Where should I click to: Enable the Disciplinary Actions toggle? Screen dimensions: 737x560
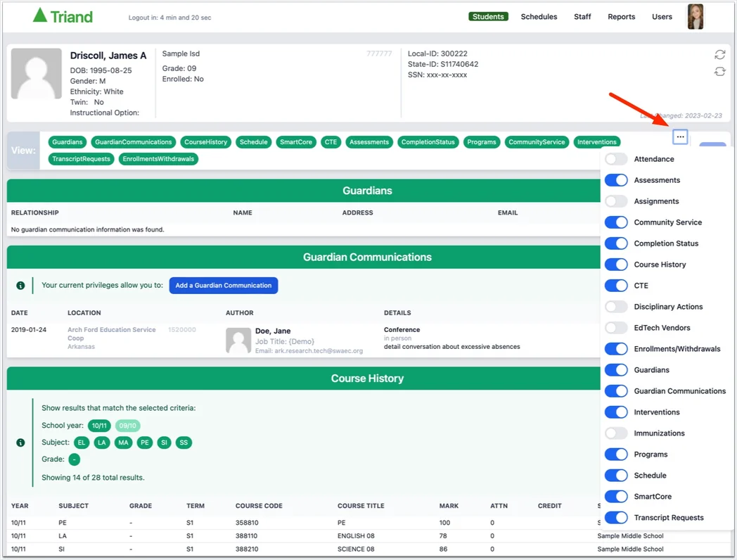coord(616,307)
